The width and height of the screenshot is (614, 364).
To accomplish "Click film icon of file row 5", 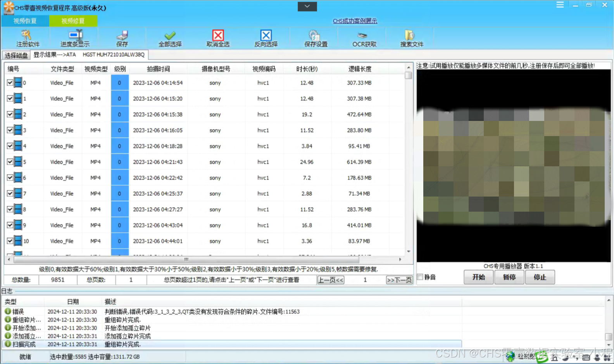I will (x=18, y=162).
